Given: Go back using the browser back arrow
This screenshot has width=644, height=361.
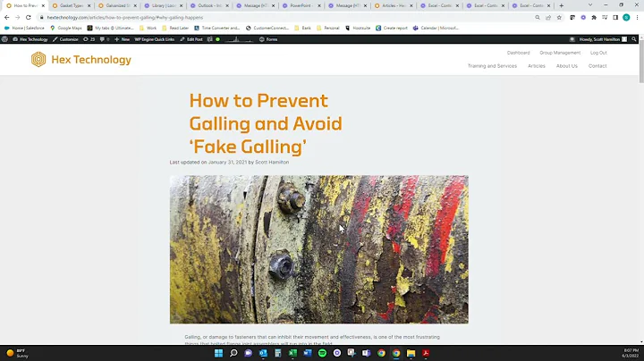Looking at the screenshot, I should pyautogui.click(x=6, y=18).
